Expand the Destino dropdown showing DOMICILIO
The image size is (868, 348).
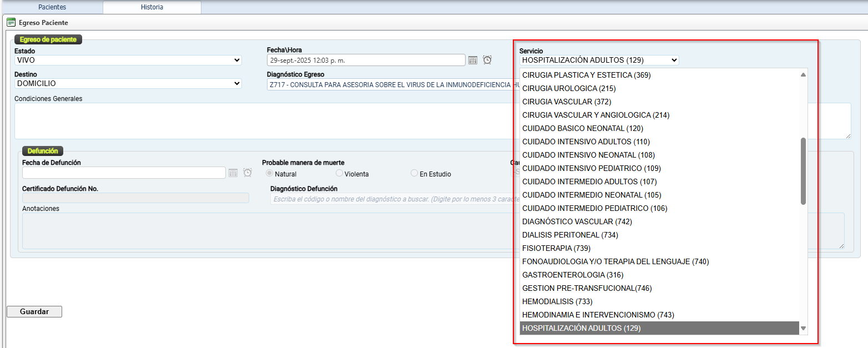pyautogui.click(x=128, y=84)
